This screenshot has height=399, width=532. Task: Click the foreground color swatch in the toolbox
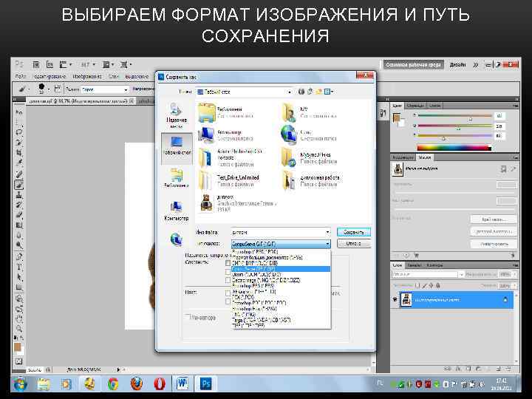coord(17,347)
